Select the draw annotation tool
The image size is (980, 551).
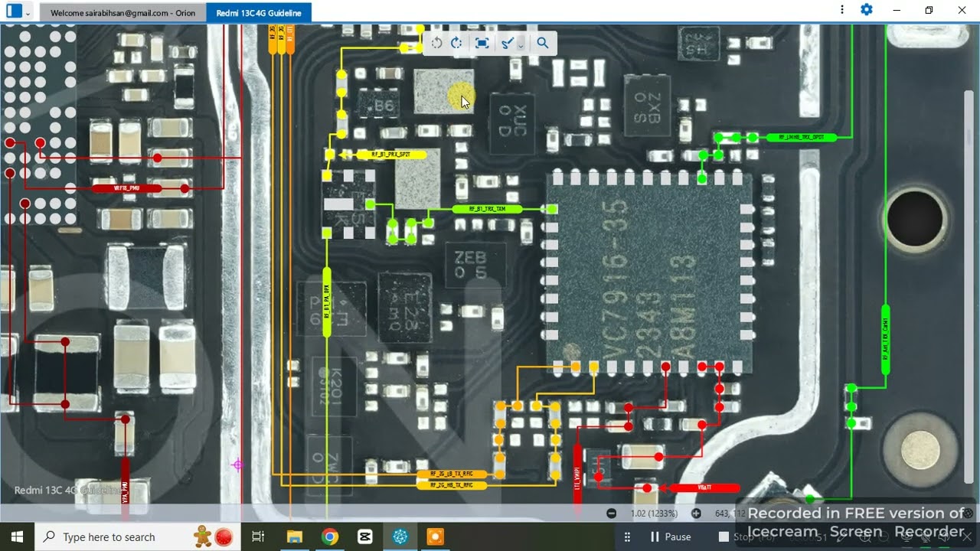click(x=506, y=43)
